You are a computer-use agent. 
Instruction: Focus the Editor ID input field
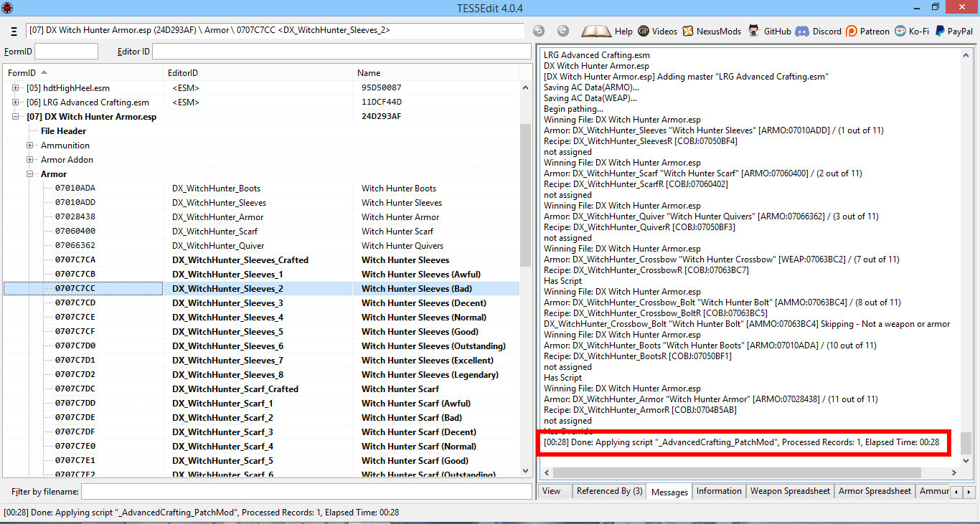point(341,52)
